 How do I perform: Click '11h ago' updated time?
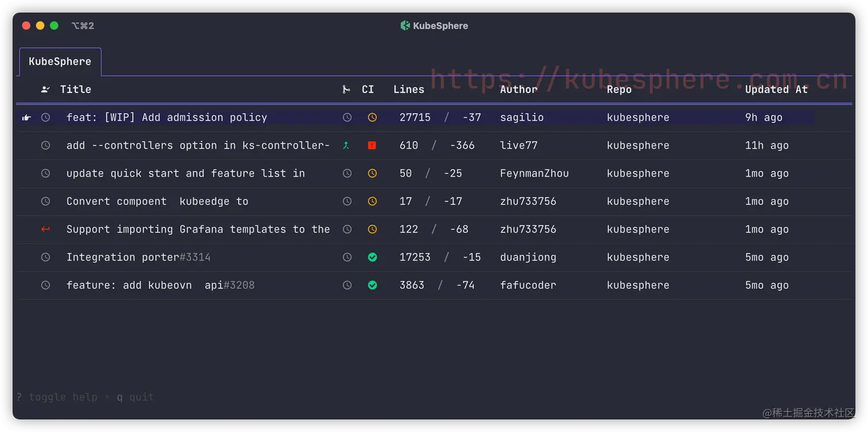(767, 145)
